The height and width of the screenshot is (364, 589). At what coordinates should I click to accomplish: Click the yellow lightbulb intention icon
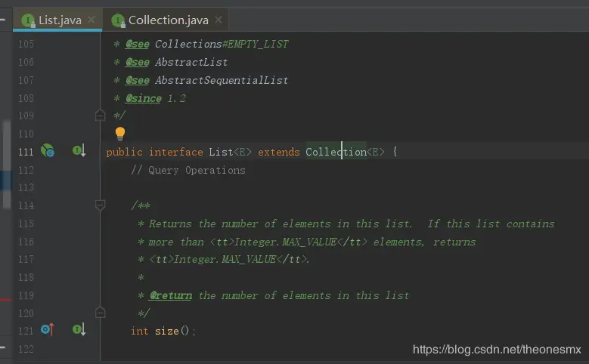click(120, 133)
